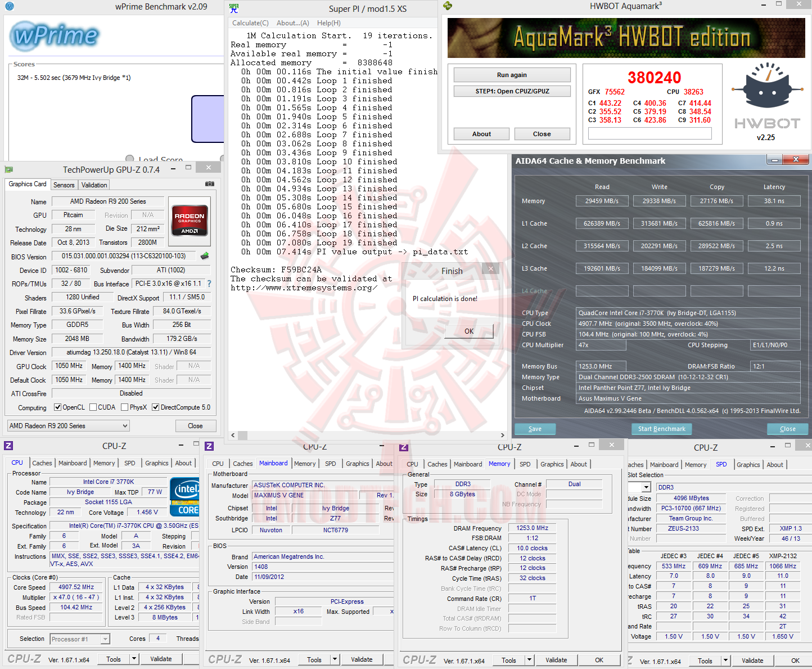
Task: Open Tools dropdown arrow in CPU-Z SPD window
Action: point(725,661)
